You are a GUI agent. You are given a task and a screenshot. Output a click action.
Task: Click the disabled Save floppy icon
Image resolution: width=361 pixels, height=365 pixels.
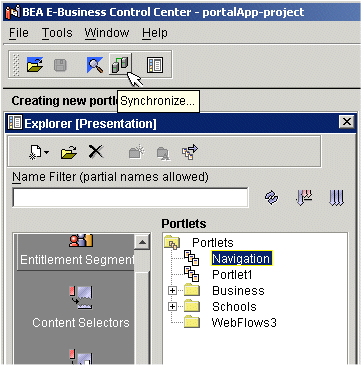click(60, 65)
